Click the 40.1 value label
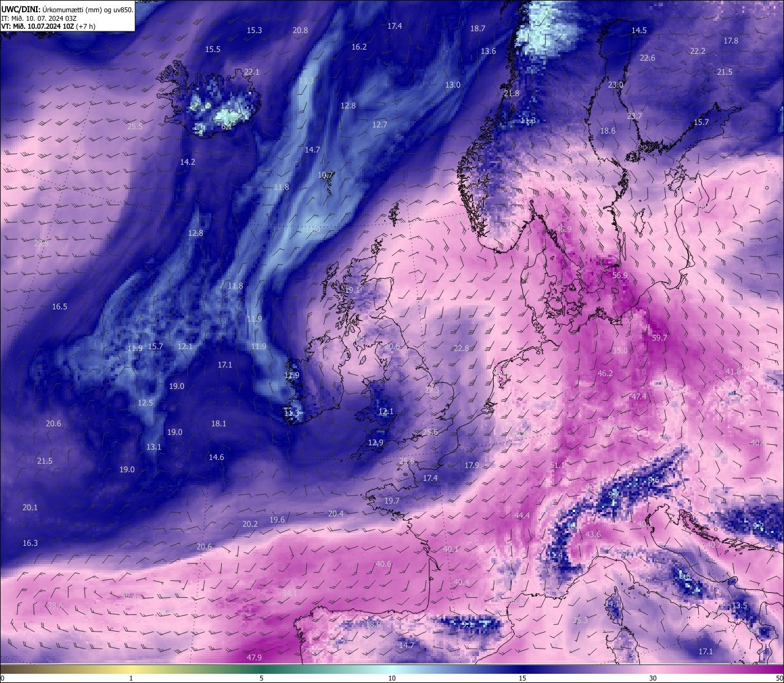 [x=451, y=549]
